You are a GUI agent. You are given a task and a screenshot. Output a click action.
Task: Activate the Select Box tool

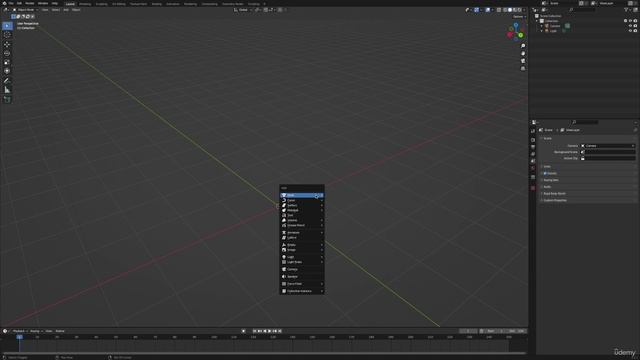click(x=7, y=26)
